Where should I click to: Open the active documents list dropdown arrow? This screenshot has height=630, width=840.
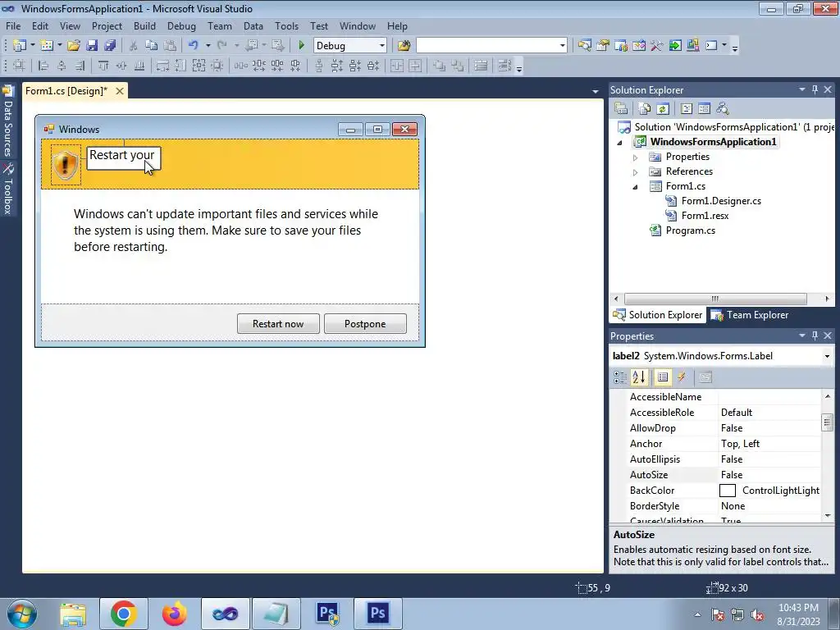coord(596,92)
